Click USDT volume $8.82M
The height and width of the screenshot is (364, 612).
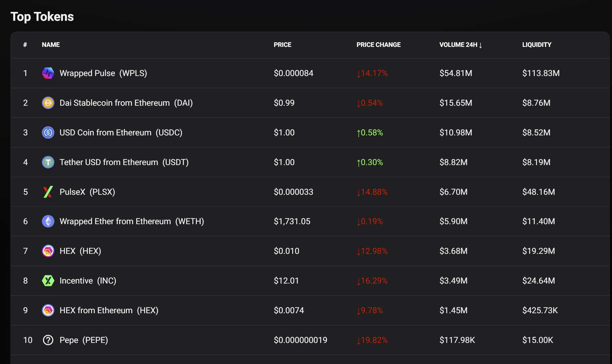click(453, 162)
